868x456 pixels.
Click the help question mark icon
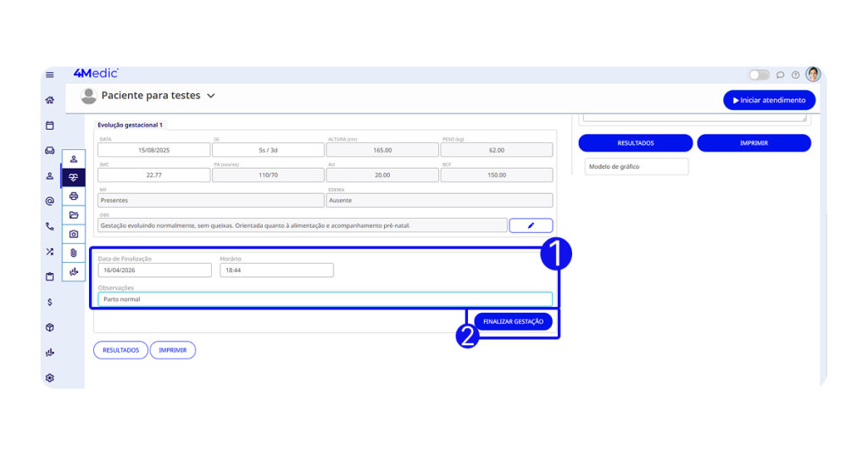coord(795,75)
